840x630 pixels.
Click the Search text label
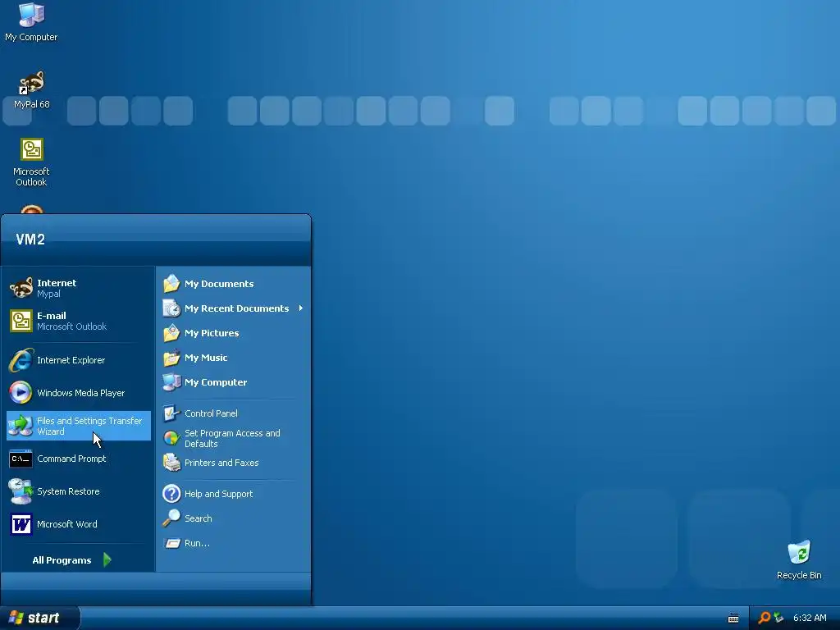pyautogui.click(x=199, y=518)
